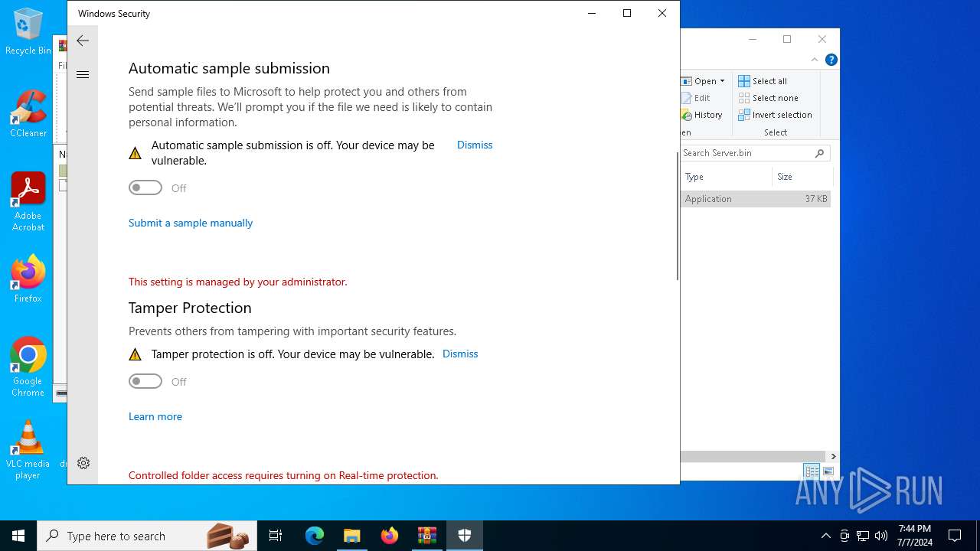Click Select none in Explorer ribbon

(769, 98)
